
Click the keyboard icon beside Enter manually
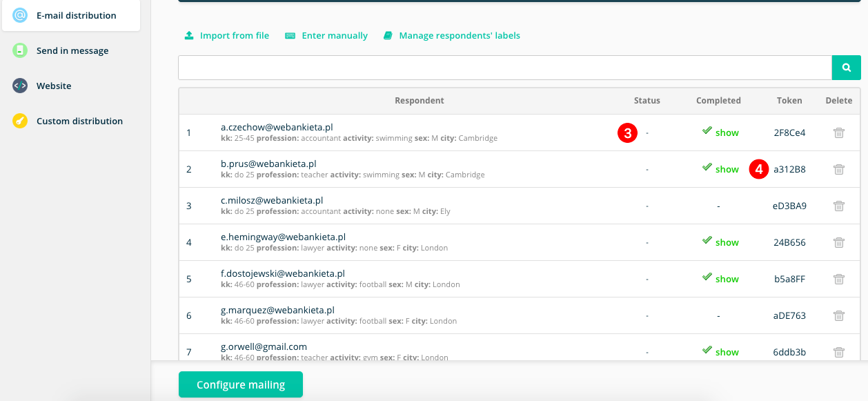290,35
